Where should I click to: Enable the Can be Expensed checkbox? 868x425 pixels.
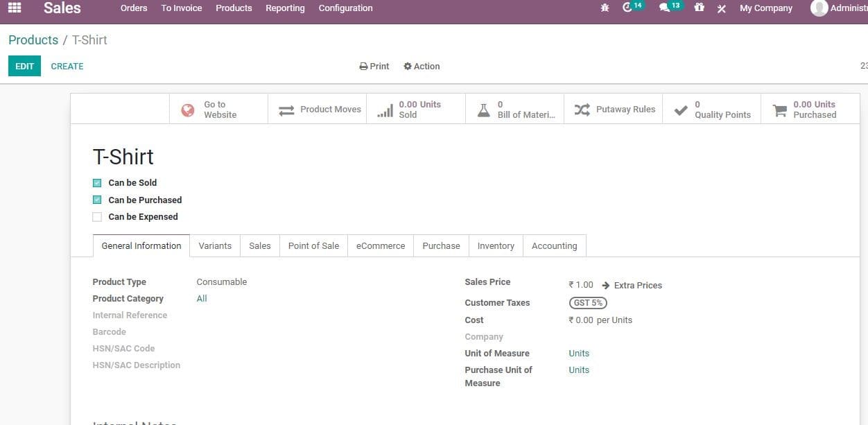pos(97,216)
